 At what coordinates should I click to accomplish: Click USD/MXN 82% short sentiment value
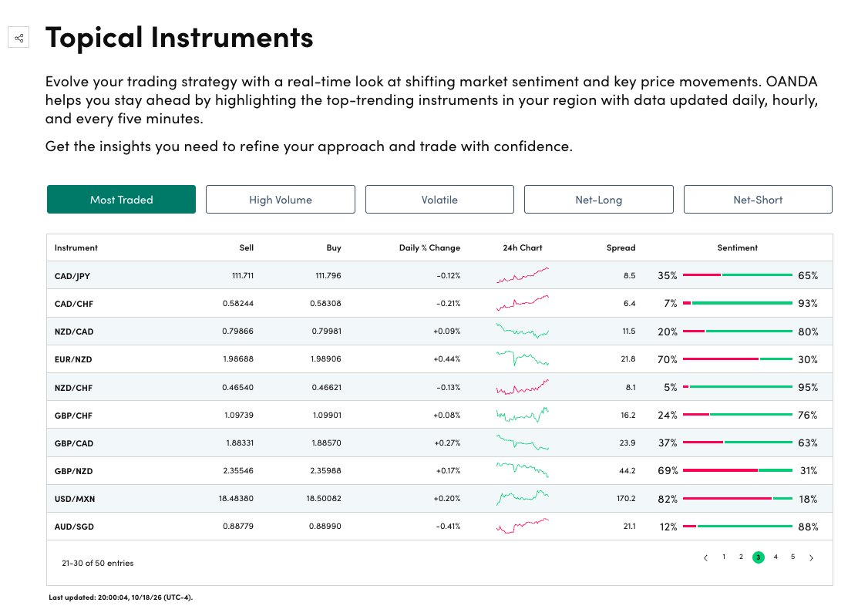click(x=667, y=499)
